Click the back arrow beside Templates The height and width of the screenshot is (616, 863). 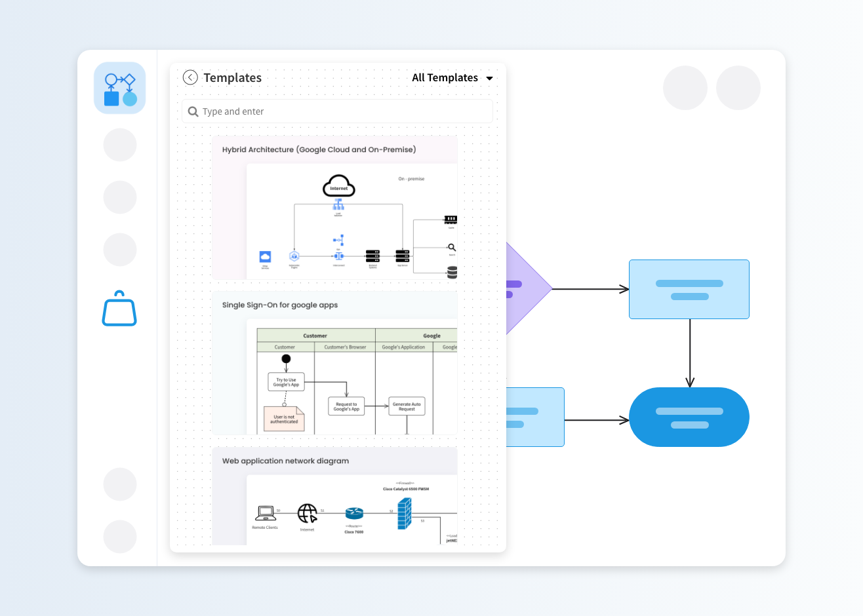(x=190, y=77)
